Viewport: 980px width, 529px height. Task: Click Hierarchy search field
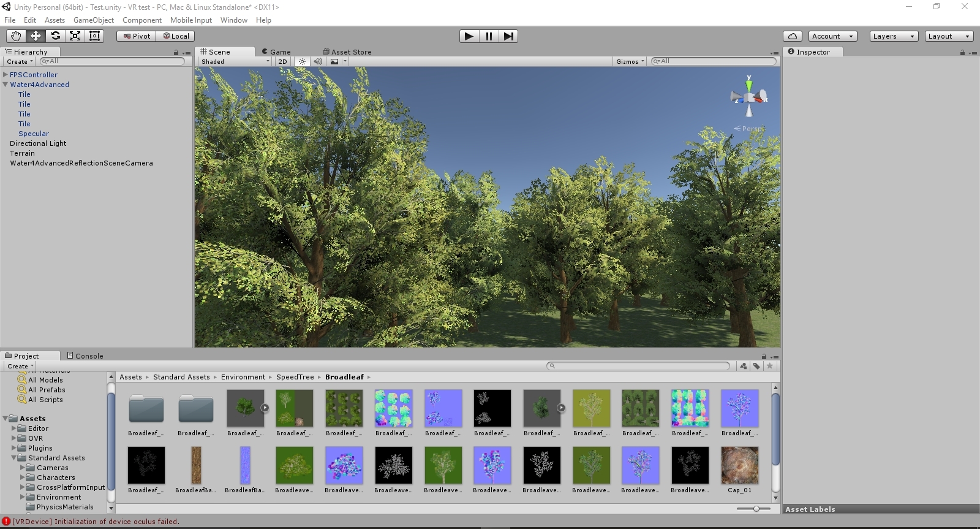[112, 61]
